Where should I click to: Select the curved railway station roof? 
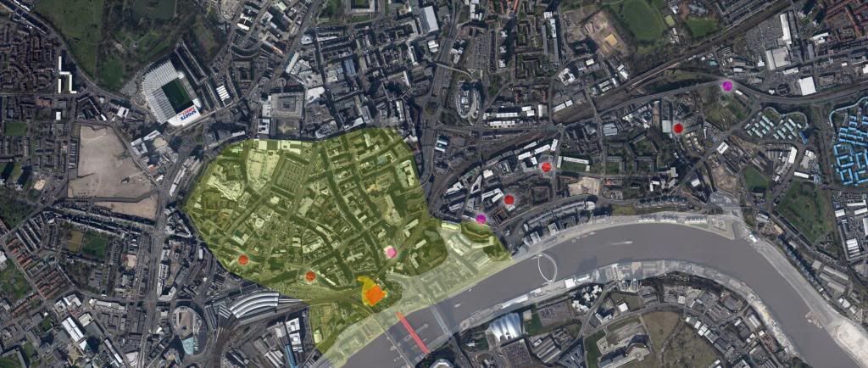(253, 304)
